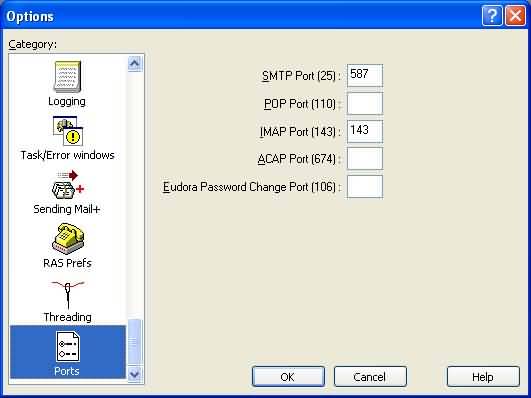
Task: Click the Ports category icon
Action: [x=68, y=347]
